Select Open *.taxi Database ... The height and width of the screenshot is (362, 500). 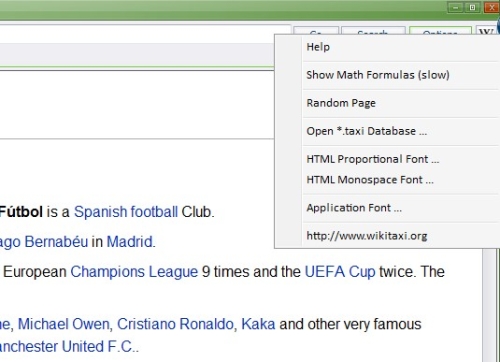[x=400, y=131]
